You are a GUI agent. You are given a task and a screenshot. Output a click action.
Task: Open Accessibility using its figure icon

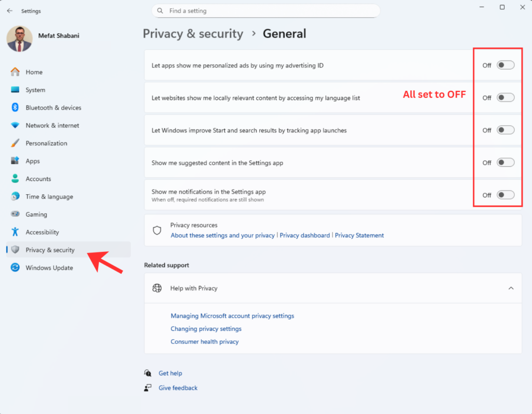pos(15,232)
